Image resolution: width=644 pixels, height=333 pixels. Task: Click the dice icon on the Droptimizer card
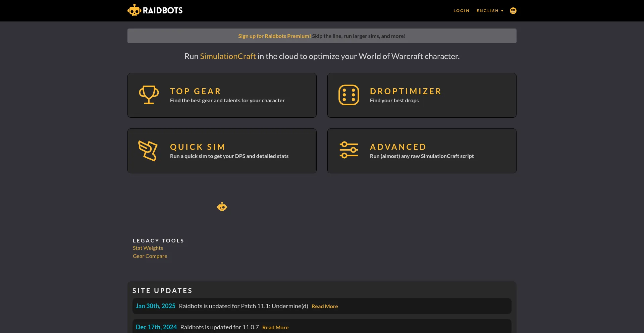tap(348, 95)
